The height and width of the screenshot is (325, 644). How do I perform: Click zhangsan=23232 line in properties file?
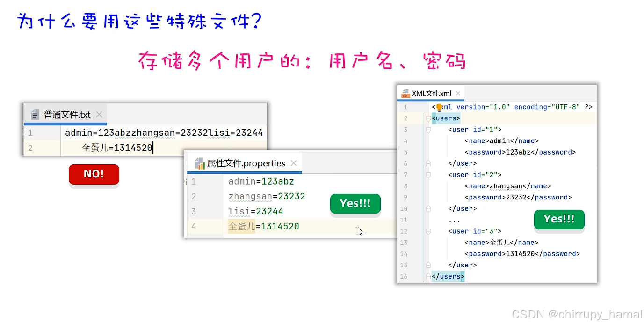click(x=267, y=196)
